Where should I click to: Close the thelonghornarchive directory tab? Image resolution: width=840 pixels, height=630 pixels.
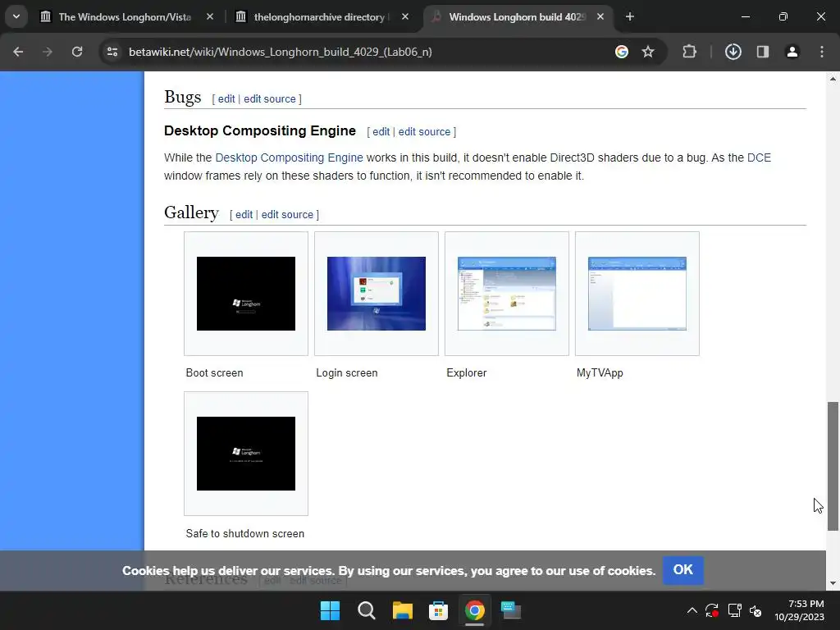(x=405, y=17)
